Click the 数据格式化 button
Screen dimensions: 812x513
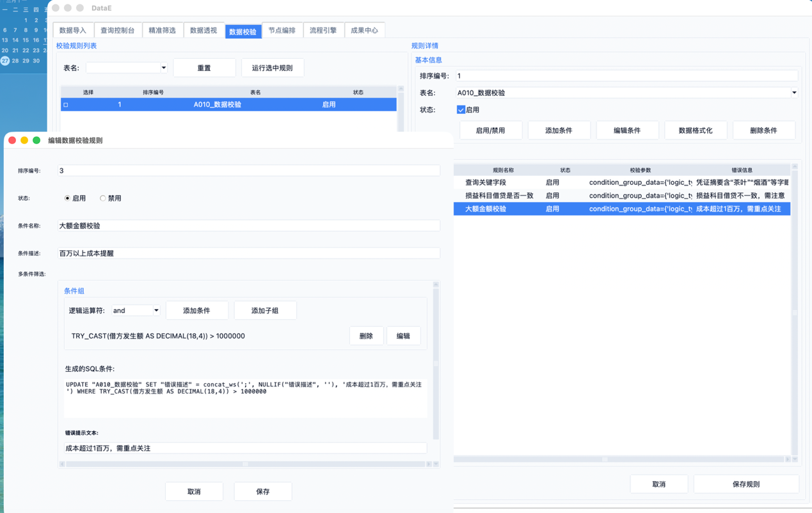pyautogui.click(x=696, y=130)
